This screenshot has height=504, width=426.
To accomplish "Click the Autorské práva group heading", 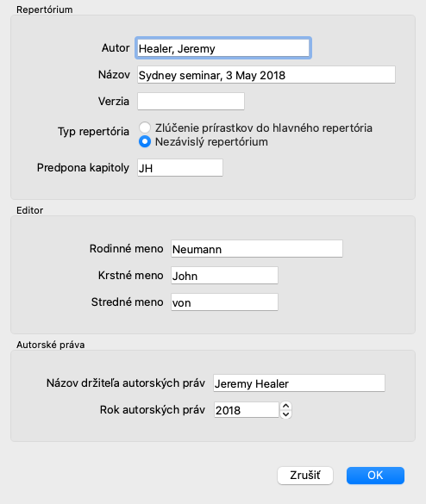I will coord(51,345).
